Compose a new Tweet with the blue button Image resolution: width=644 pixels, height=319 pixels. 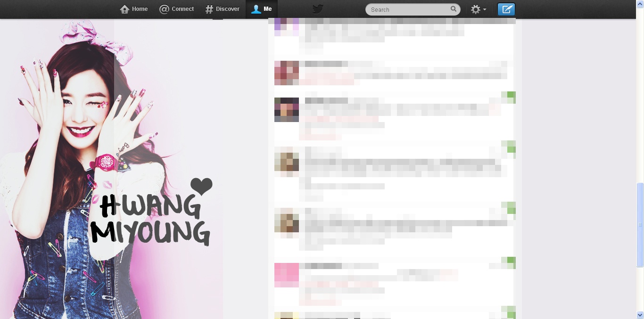pos(506,9)
